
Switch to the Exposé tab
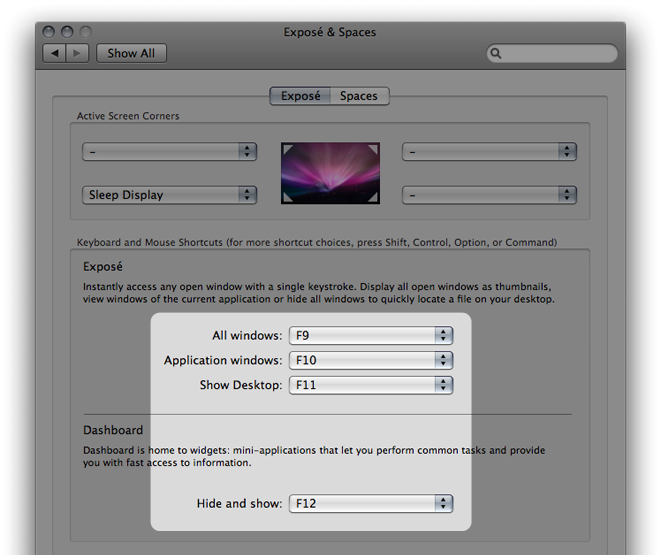300,96
